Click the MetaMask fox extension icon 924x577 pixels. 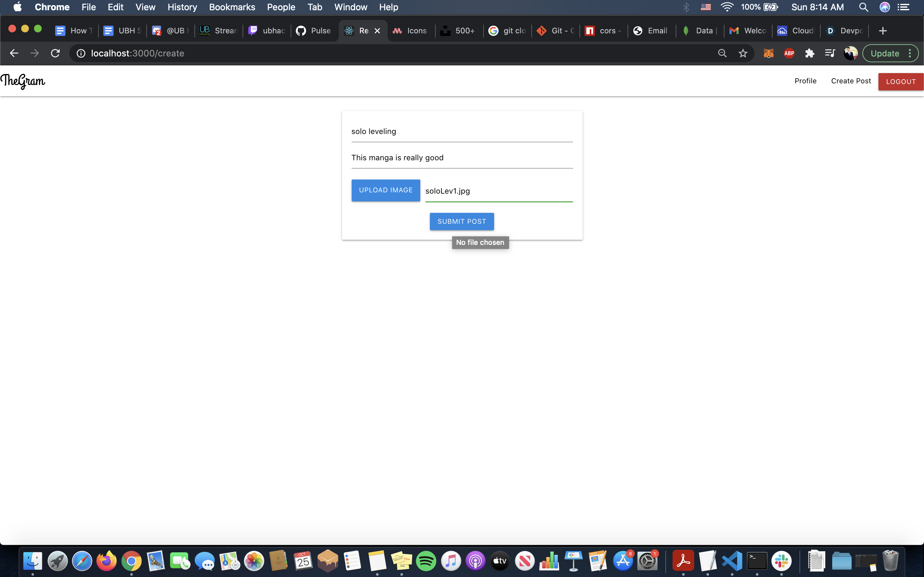(x=768, y=54)
